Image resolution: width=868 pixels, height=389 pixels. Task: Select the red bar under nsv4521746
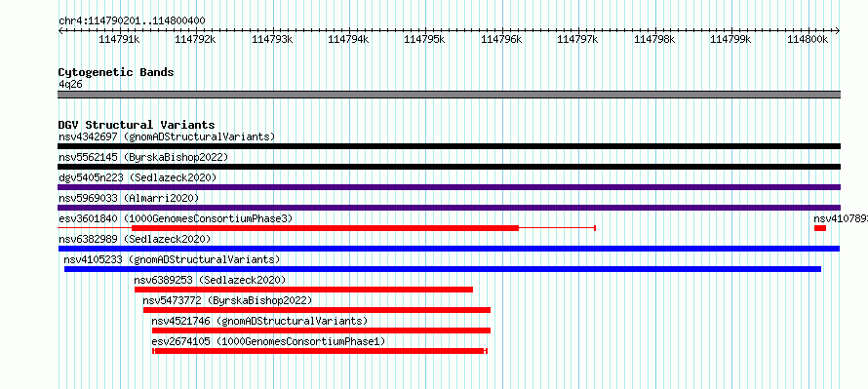click(x=321, y=331)
